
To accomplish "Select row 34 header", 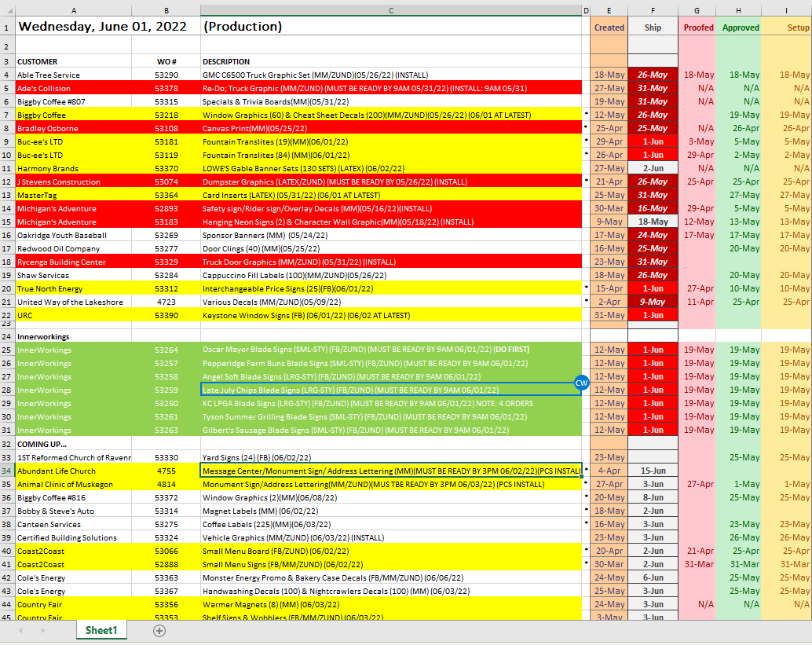I will pyautogui.click(x=7, y=471).
